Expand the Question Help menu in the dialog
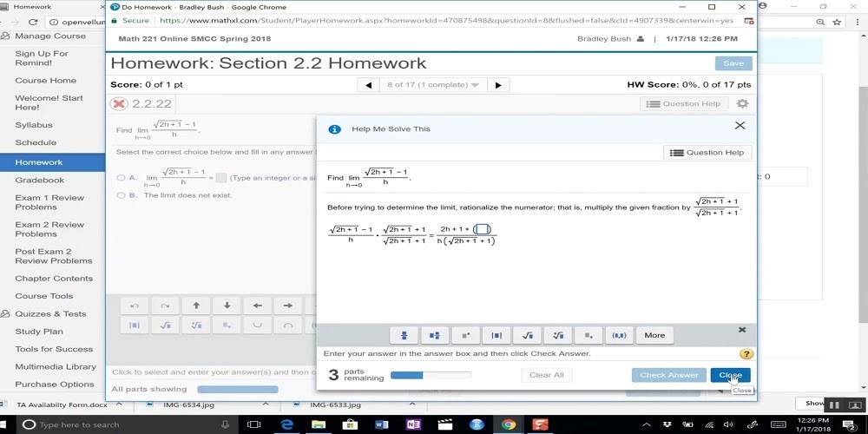This screenshot has height=434, width=868. (x=707, y=153)
